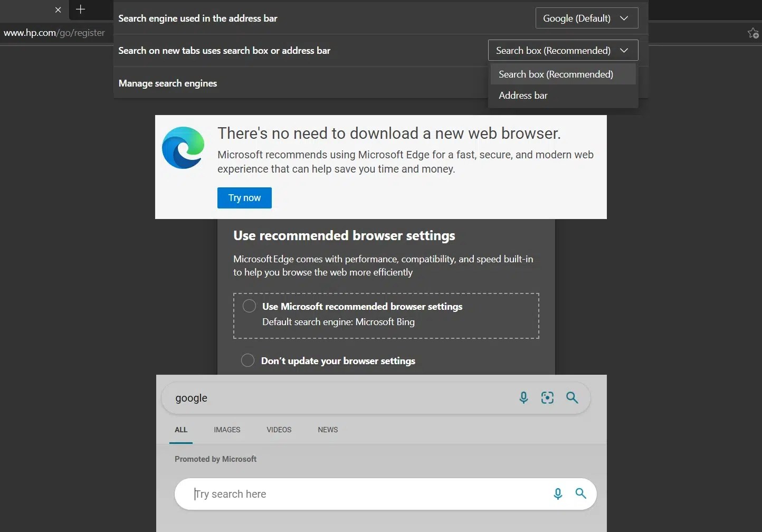762x532 pixels.
Task: Choose Address bar option in list
Action: pyautogui.click(x=563, y=96)
